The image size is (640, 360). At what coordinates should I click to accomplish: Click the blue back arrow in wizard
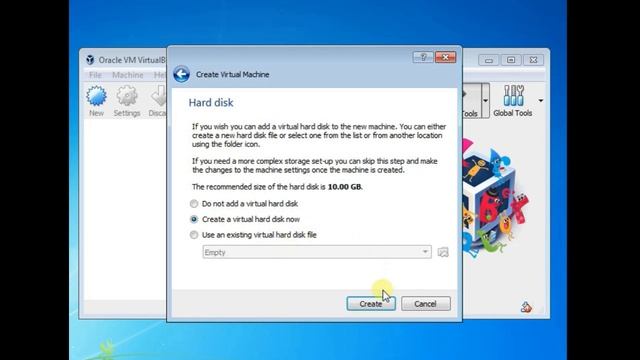[x=181, y=74]
